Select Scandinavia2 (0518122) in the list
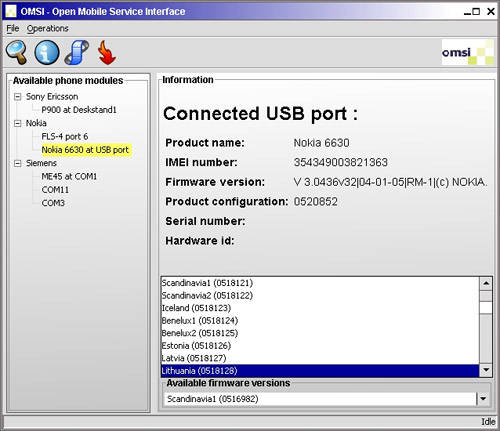500x431 pixels. (x=320, y=296)
